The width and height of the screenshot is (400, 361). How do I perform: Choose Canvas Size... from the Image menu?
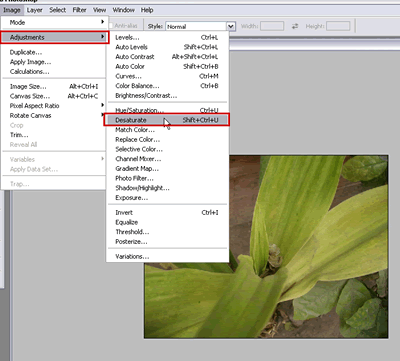pos(54,96)
